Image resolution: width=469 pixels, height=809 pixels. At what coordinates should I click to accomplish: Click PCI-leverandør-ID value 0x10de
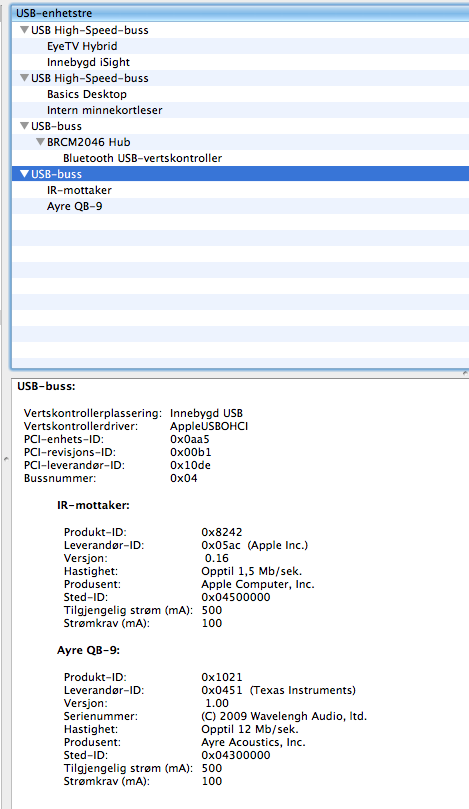(x=190, y=465)
